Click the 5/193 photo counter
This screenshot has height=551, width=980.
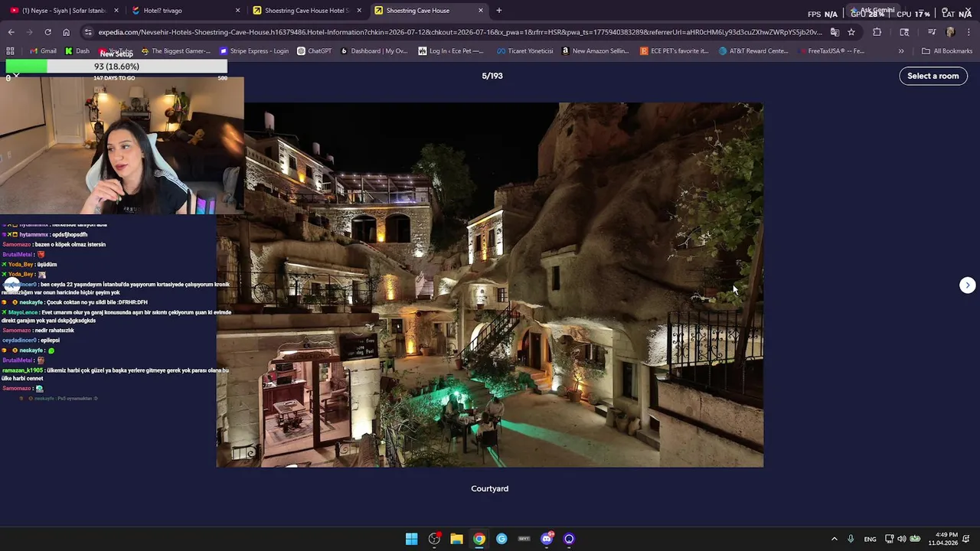coord(492,76)
